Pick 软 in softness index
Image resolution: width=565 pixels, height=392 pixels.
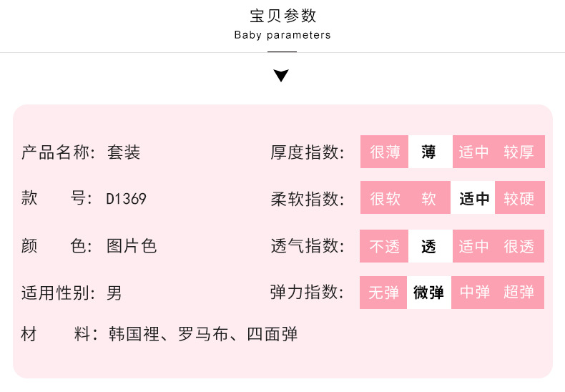(x=429, y=198)
